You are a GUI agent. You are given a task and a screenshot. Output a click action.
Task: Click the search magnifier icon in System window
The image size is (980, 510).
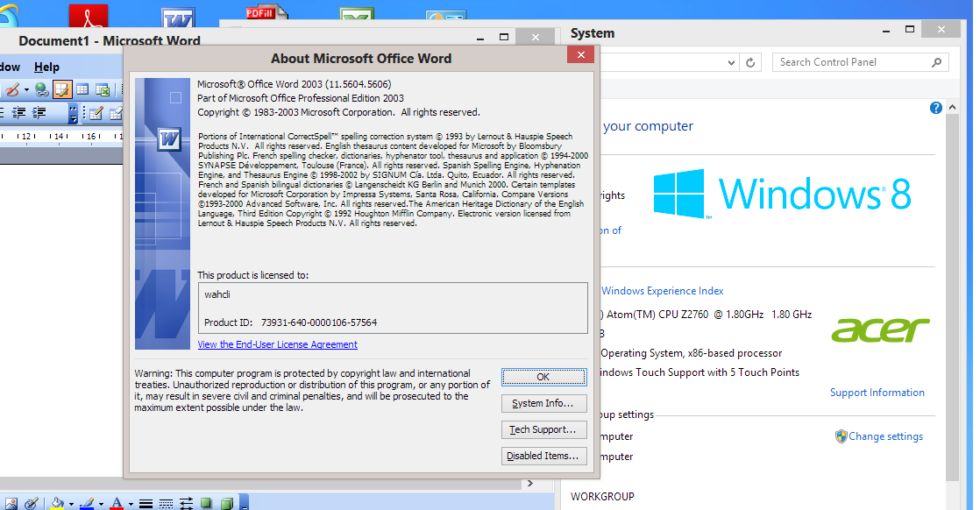click(x=936, y=62)
